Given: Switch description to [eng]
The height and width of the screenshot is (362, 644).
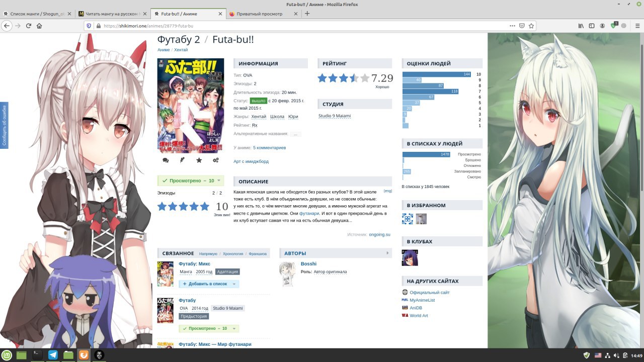Looking at the screenshot, I should point(388,191).
